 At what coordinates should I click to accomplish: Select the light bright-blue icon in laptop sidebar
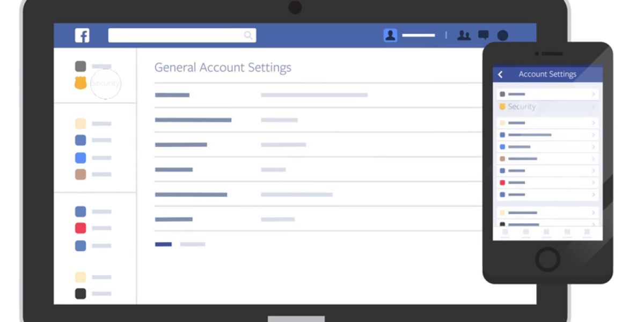coord(80,158)
